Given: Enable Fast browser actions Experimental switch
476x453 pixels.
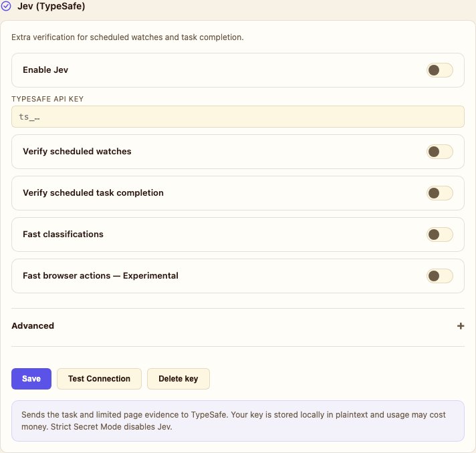Looking at the screenshot, I should coord(440,276).
